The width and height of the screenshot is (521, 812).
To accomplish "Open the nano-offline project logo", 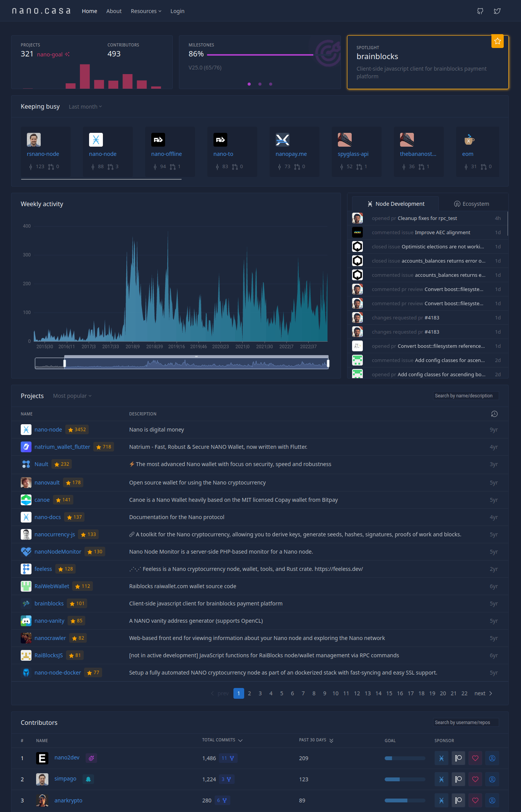I will (158, 140).
